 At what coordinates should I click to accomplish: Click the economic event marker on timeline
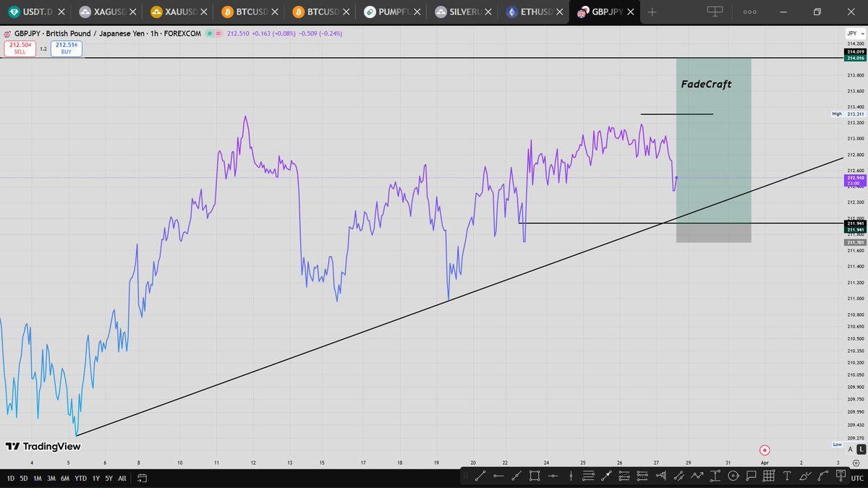click(765, 450)
